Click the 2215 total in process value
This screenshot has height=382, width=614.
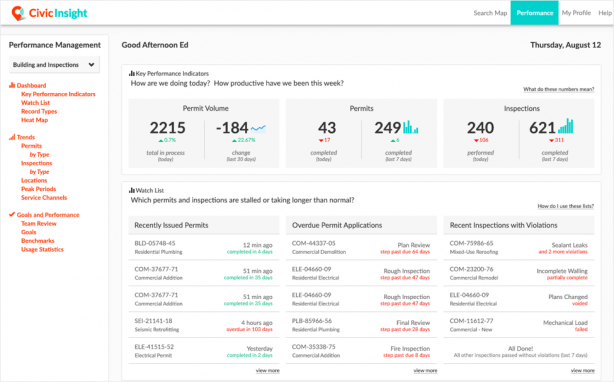(167, 128)
